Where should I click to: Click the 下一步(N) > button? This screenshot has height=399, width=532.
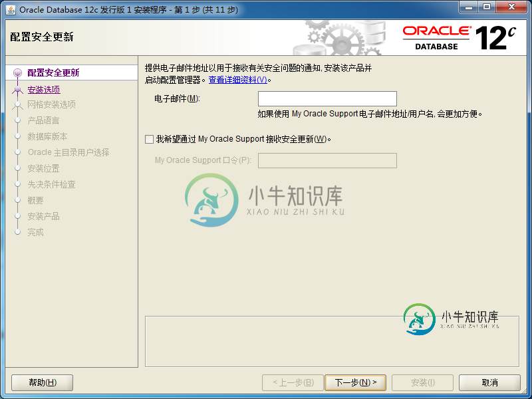tap(355, 383)
